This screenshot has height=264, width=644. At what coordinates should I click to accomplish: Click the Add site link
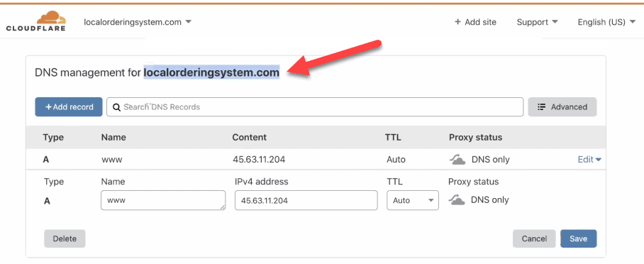475,22
